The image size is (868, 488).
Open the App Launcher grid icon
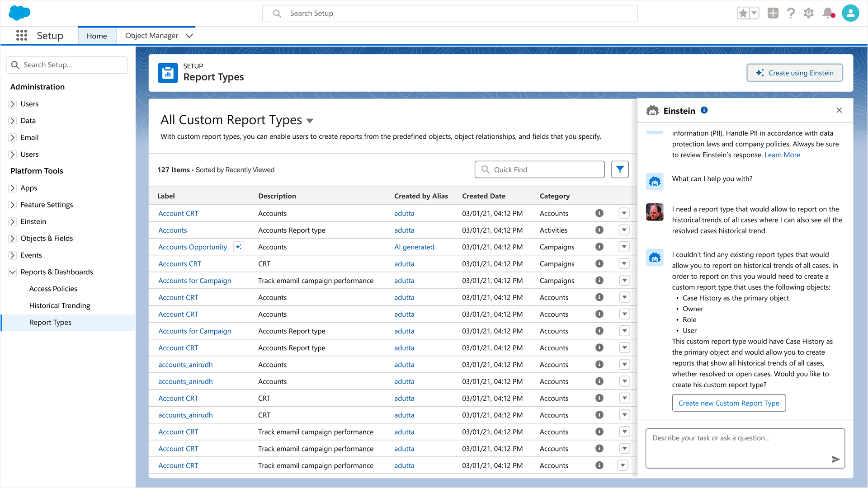click(x=21, y=36)
